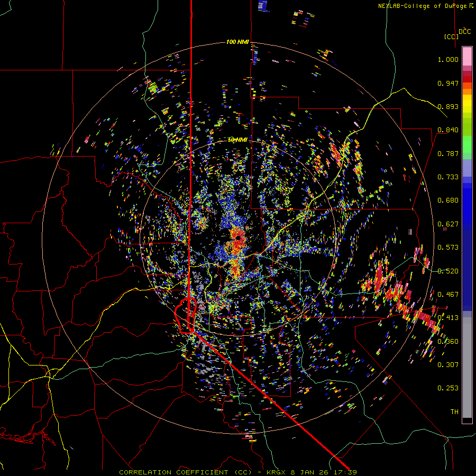Select the 0.680 scale value

[x=448, y=200]
